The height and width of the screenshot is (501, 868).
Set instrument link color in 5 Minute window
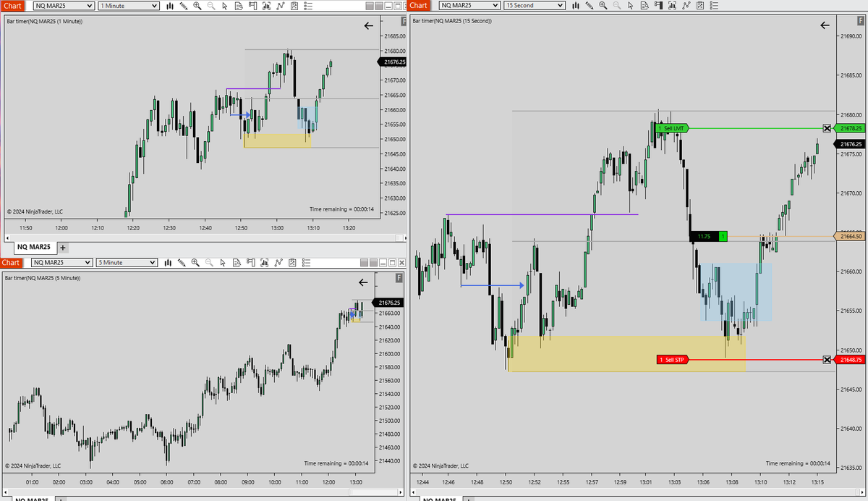pos(364,262)
